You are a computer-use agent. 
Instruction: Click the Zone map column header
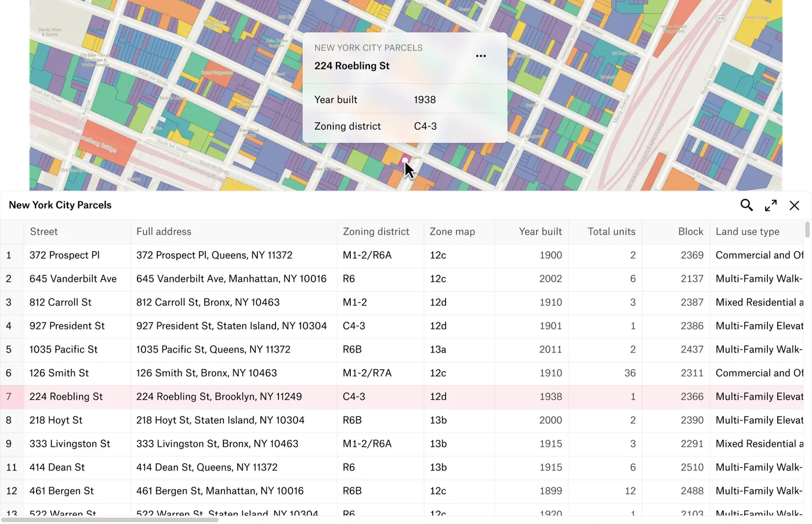click(459, 232)
